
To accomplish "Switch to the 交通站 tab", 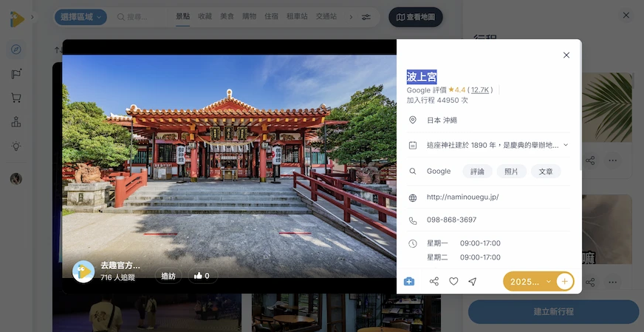I will point(326,17).
